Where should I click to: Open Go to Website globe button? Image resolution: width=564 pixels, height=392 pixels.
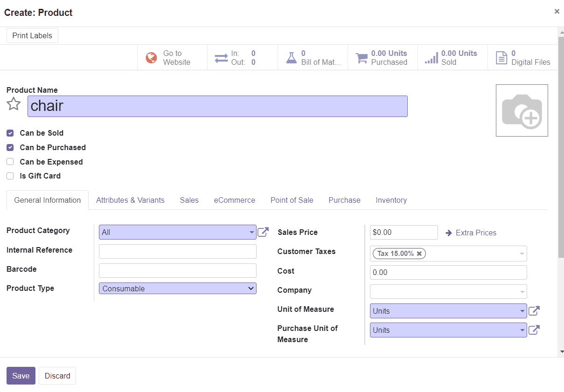(x=172, y=57)
